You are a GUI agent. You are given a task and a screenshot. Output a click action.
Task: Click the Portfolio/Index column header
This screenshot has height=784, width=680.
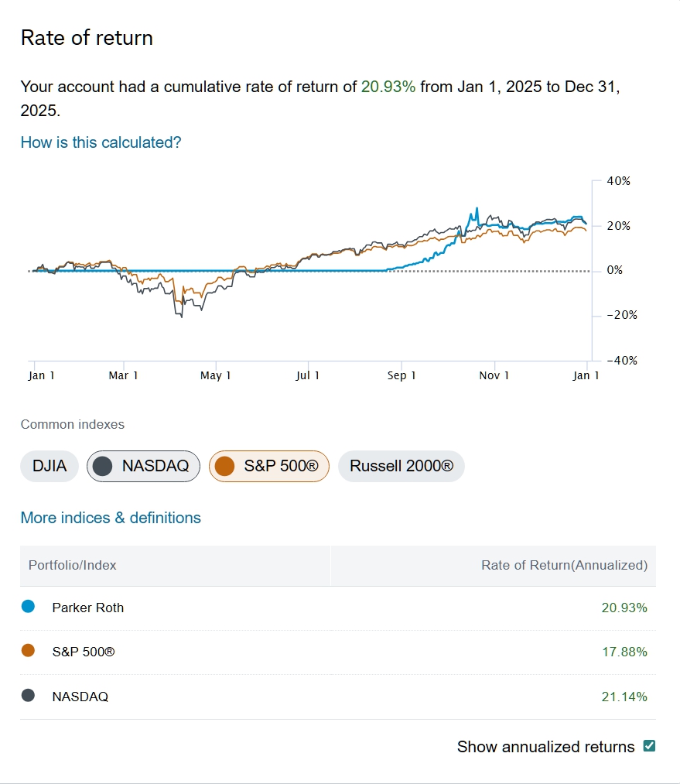pos(73,565)
